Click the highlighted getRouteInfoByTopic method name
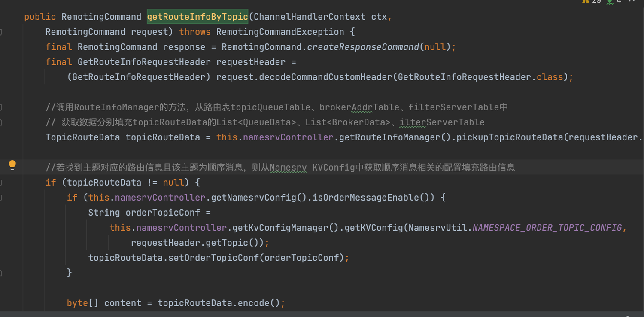Image resolution: width=644 pixels, height=317 pixels. tap(197, 17)
